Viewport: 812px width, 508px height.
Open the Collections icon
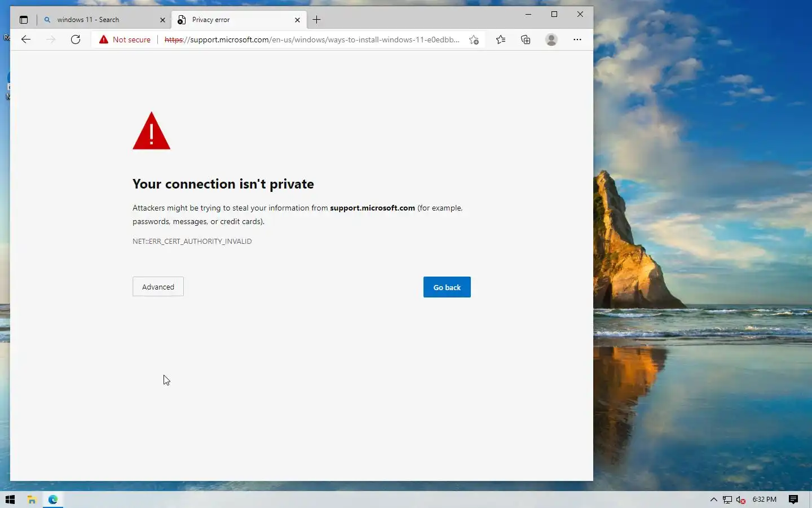pos(526,40)
